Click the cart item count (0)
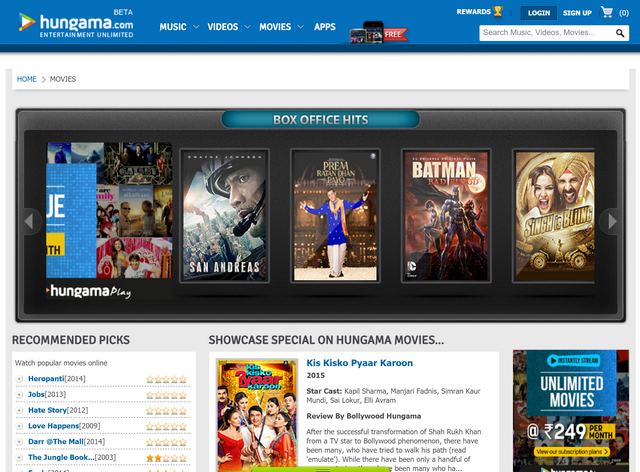 624,13
